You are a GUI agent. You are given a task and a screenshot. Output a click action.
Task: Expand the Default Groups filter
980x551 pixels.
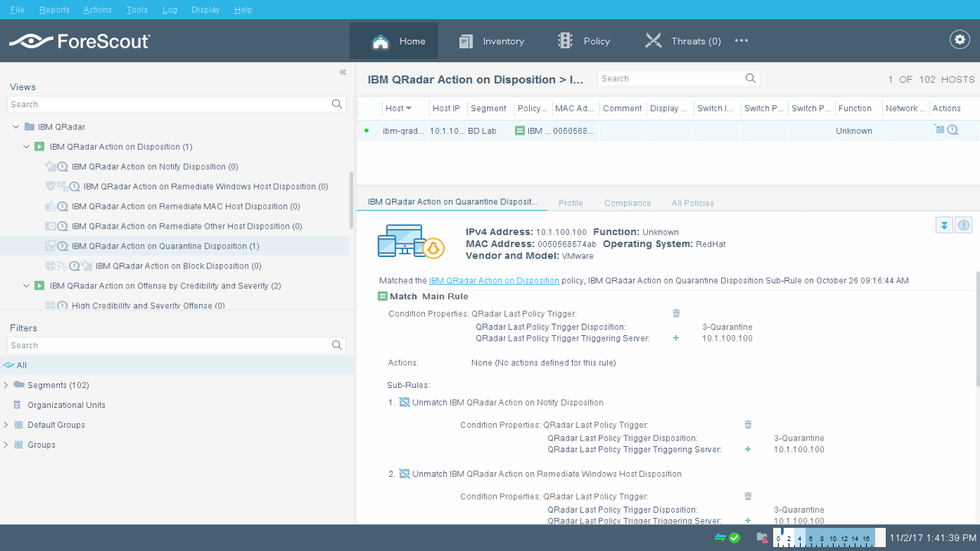(6, 425)
